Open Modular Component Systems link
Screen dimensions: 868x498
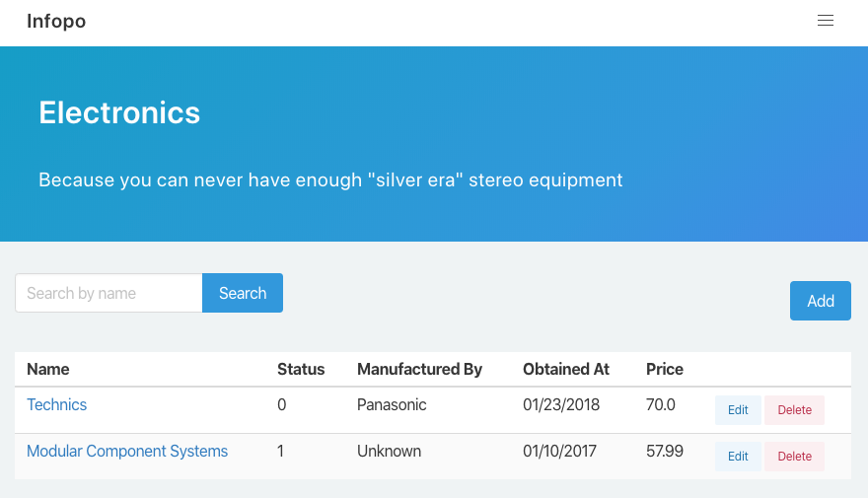pyautogui.click(x=127, y=451)
